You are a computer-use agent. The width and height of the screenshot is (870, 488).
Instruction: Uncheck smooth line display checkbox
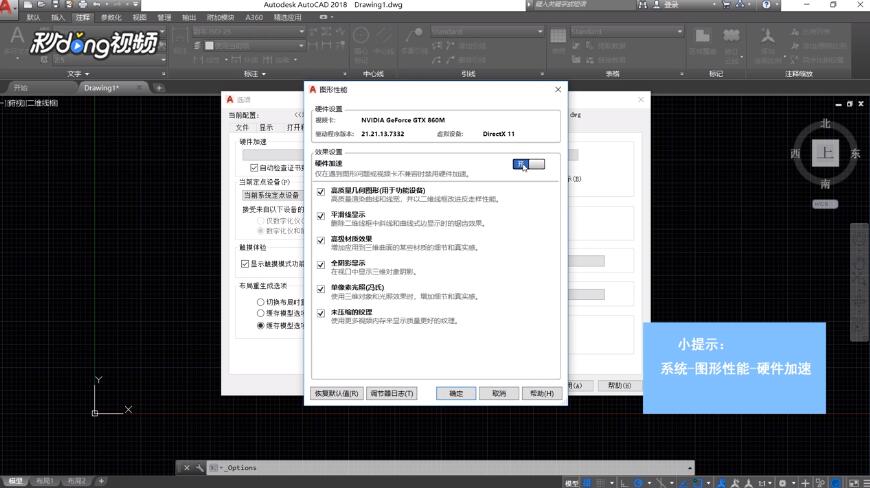(321, 216)
